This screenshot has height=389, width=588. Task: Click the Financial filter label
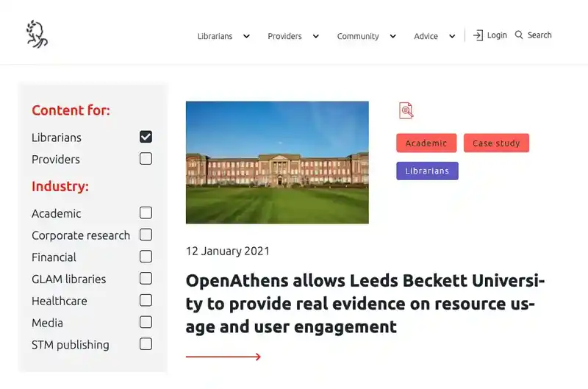[54, 257]
